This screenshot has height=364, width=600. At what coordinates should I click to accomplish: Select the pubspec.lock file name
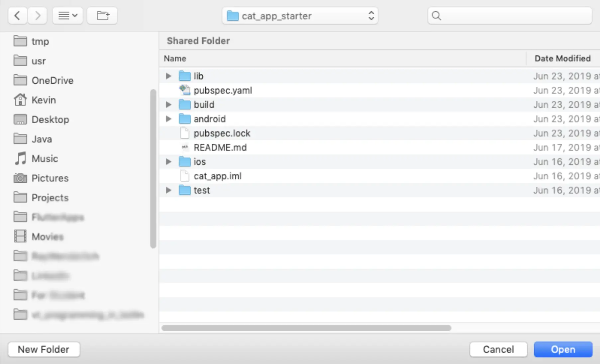222,133
